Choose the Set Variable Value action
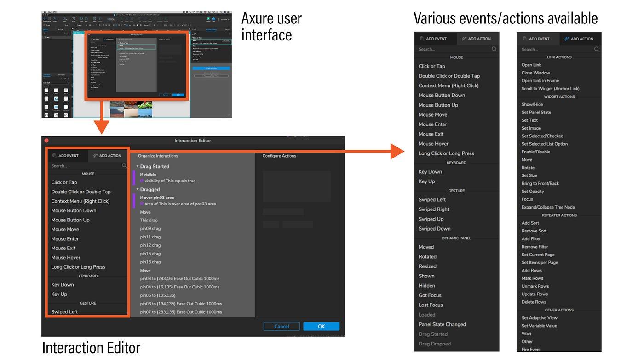The image size is (644, 362). 539,326
